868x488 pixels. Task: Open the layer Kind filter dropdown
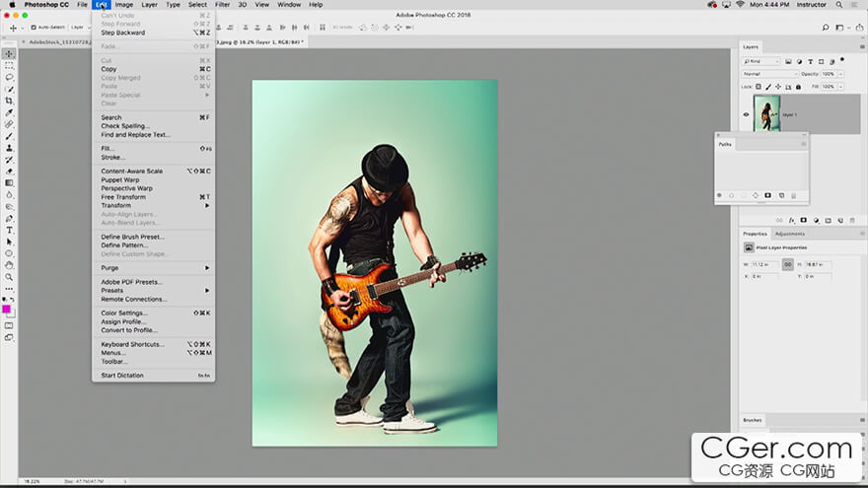(x=761, y=61)
